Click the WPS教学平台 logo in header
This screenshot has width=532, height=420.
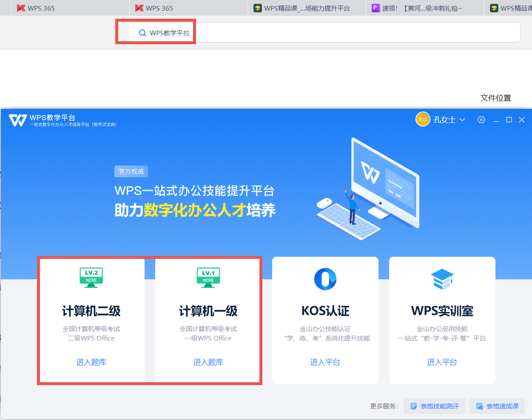point(18,120)
